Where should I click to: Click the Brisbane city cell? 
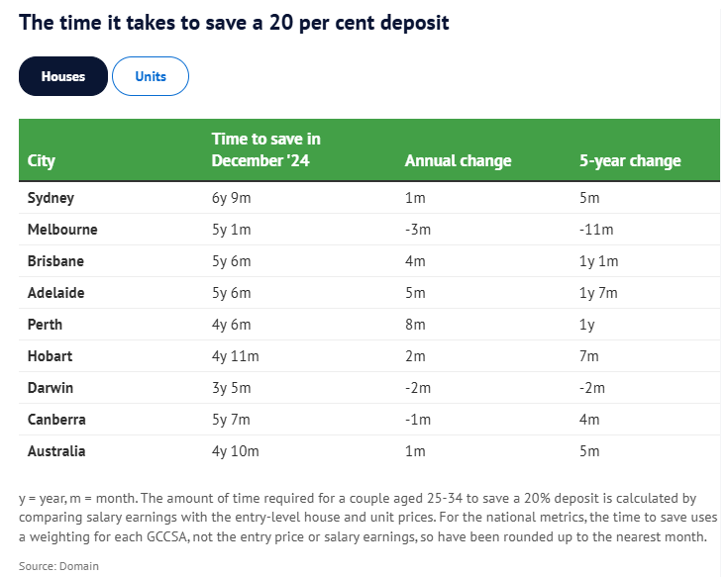click(55, 261)
